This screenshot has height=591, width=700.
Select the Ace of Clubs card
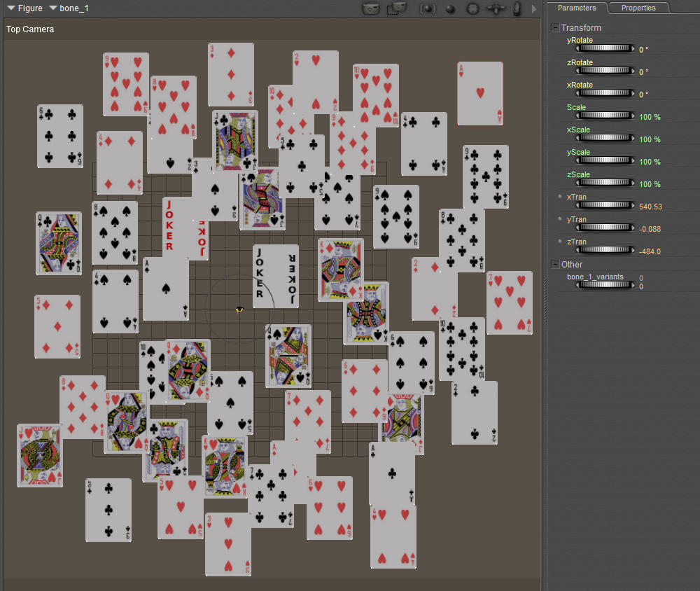point(392,473)
